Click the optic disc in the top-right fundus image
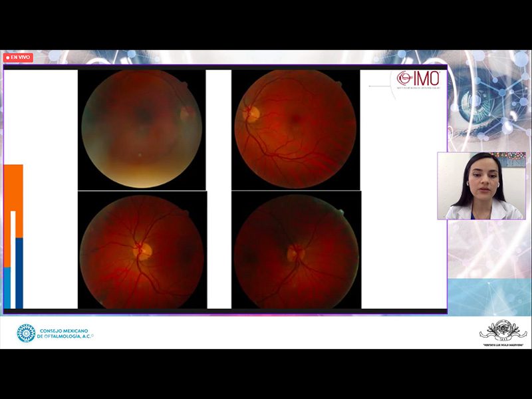Screen dimensions: 532x399 click(x=253, y=113)
